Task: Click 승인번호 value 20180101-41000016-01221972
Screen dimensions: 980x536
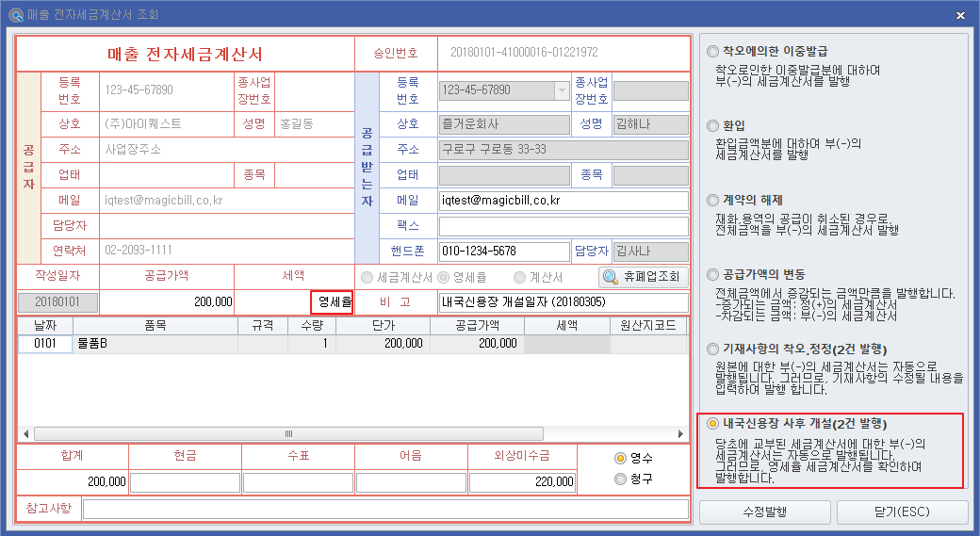Action: 524,53
